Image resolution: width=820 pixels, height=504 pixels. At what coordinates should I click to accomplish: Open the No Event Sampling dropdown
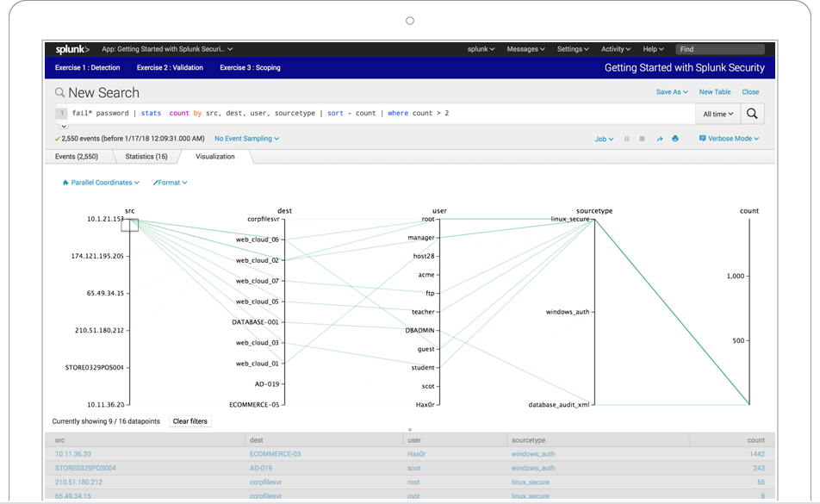click(x=247, y=139)
